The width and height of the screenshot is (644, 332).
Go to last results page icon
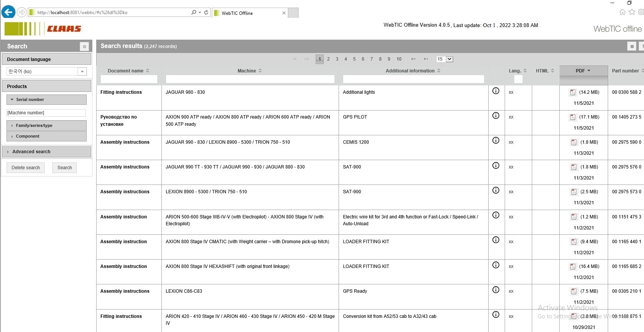tap(426, 59)
